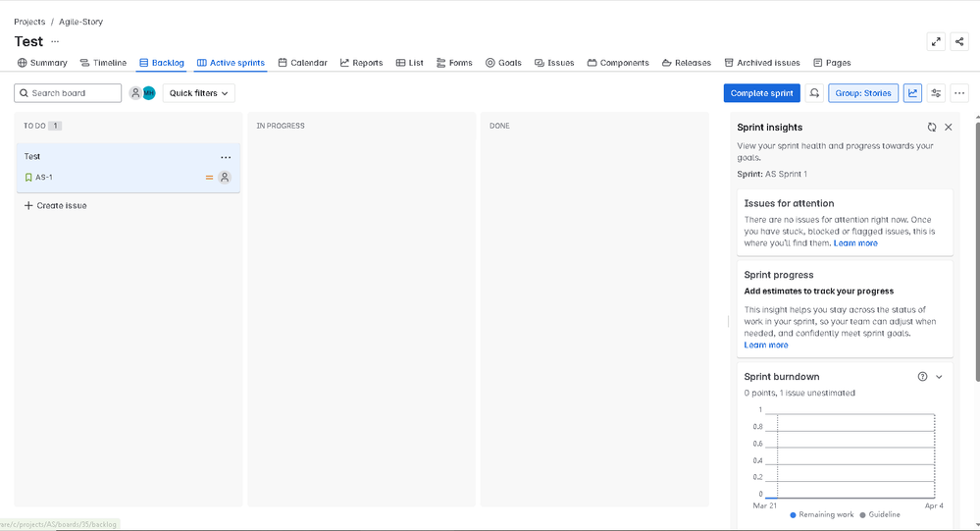Click the AS-1 issue key
980x531 pixels.
pos(44,178)
